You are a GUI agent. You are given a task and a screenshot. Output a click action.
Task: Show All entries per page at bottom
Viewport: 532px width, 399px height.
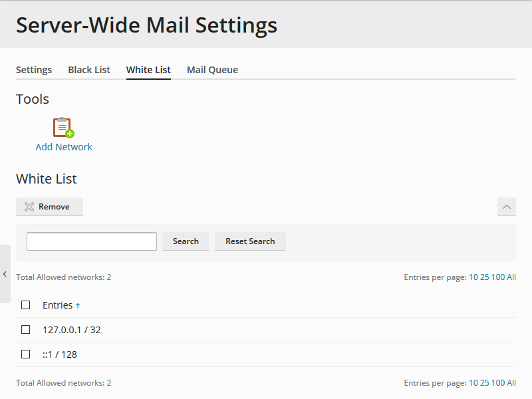pos(511,383)
